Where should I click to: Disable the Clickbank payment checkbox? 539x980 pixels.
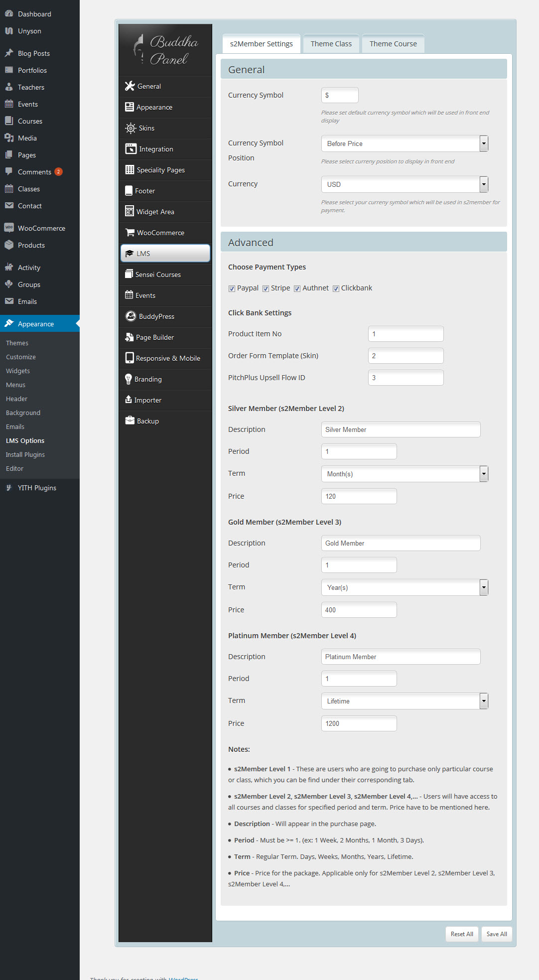click(336, 288)
